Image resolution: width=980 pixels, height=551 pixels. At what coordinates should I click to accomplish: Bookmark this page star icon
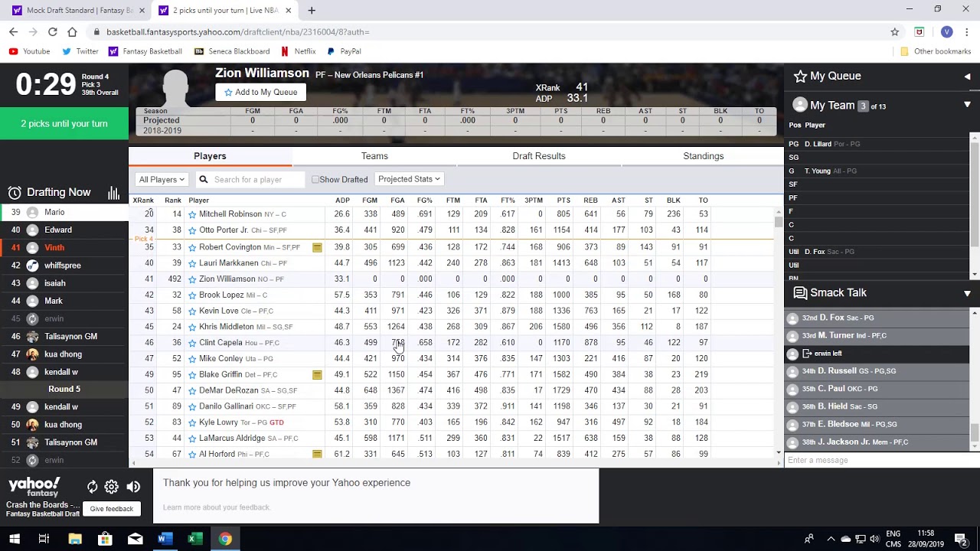tap(894, 32)
